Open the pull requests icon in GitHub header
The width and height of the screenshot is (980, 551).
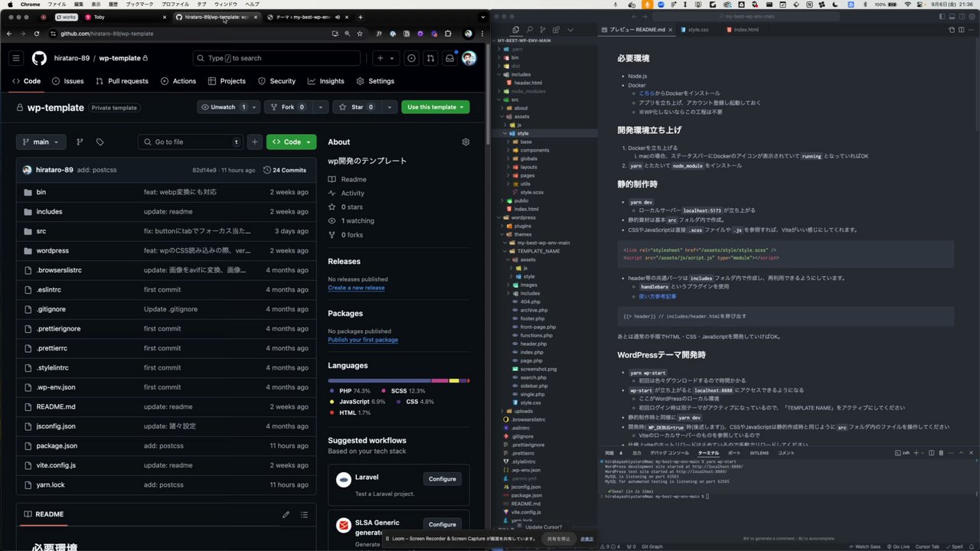pyautogui.click(x=430, y=58)
